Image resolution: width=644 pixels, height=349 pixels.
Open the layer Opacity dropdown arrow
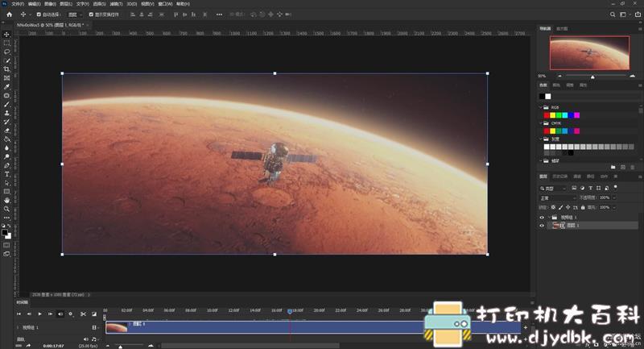[x=614, y=197]
